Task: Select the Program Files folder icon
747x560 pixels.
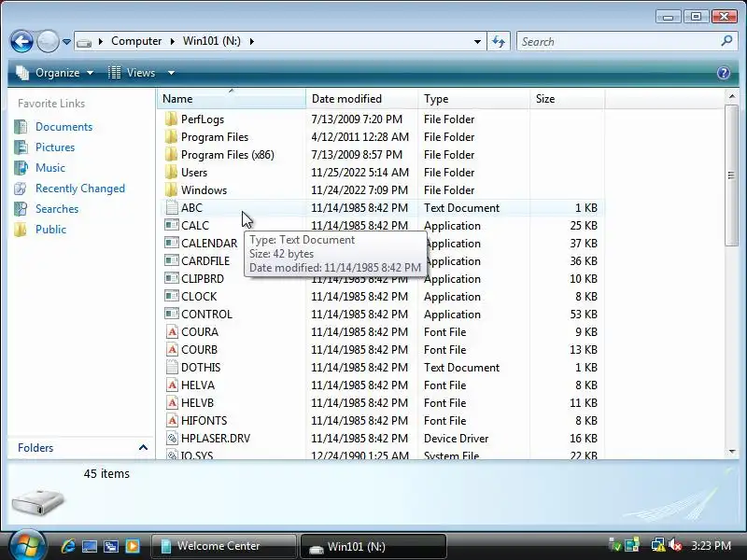Action: [x=171, y=136]
